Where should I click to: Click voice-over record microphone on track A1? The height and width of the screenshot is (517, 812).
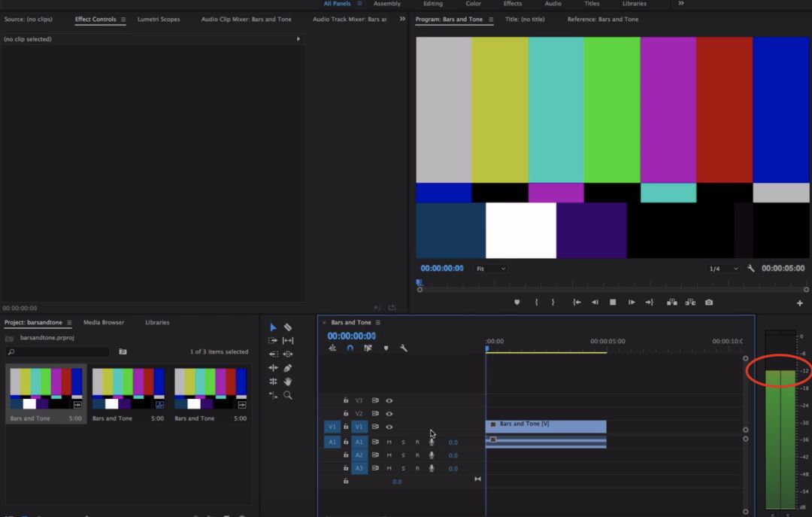[432, 442]
